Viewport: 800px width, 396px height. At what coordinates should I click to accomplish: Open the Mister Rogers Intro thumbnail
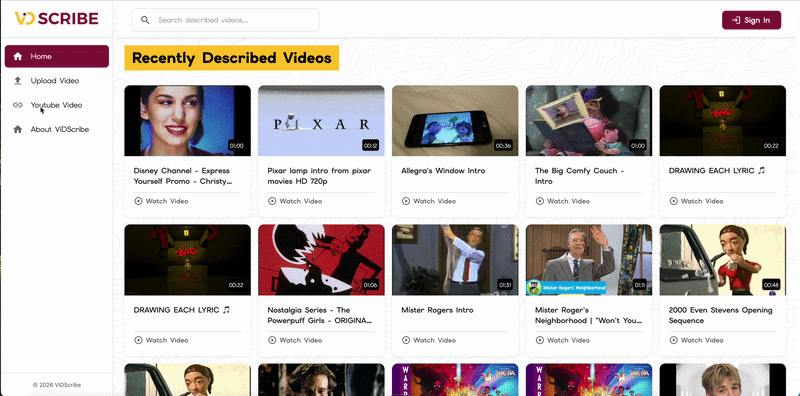[455, 260]
